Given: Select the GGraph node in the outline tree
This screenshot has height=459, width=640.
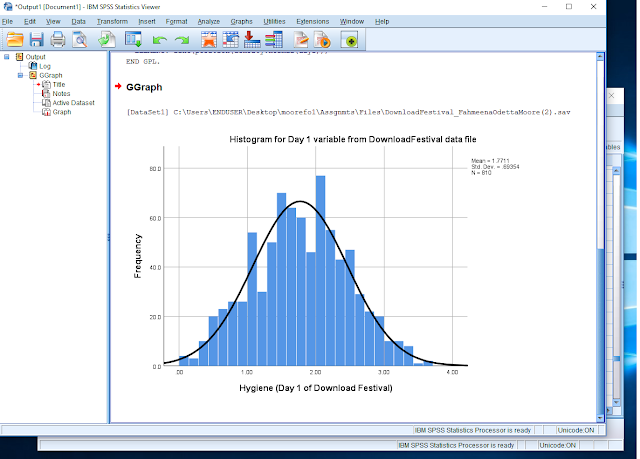Looking at the screenshot, I should [x=51, y=75].
